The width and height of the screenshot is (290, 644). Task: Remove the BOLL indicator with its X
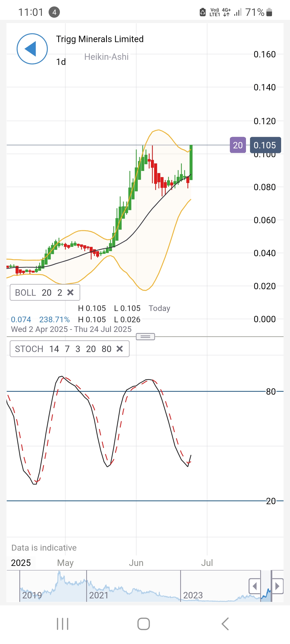(x=70, y=292)
